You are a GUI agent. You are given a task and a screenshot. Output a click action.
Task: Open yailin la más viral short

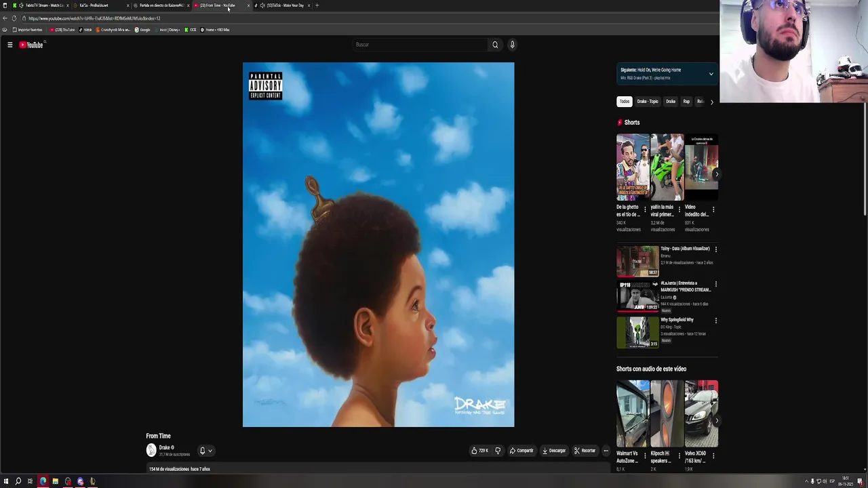pyautogui.click(x=667, y=167)
